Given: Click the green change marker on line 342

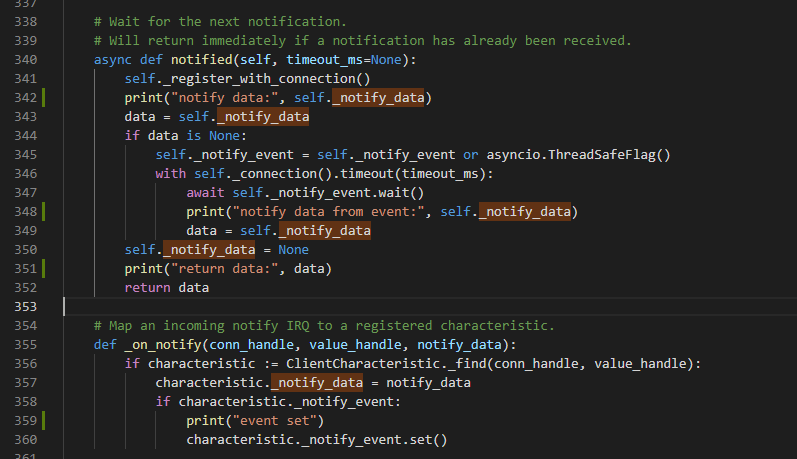Looking at the screenshot, I should pos(44,98).
